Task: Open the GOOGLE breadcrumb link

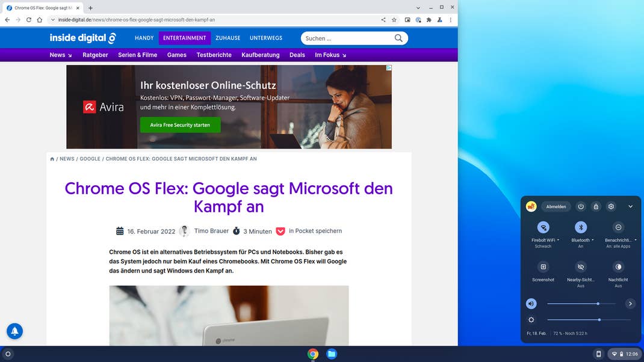Action: 90,159
